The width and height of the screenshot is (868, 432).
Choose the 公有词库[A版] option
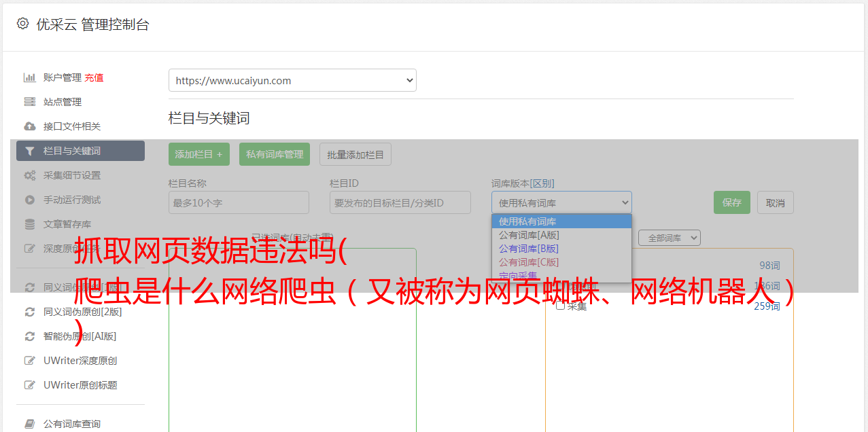coord(561,234)
